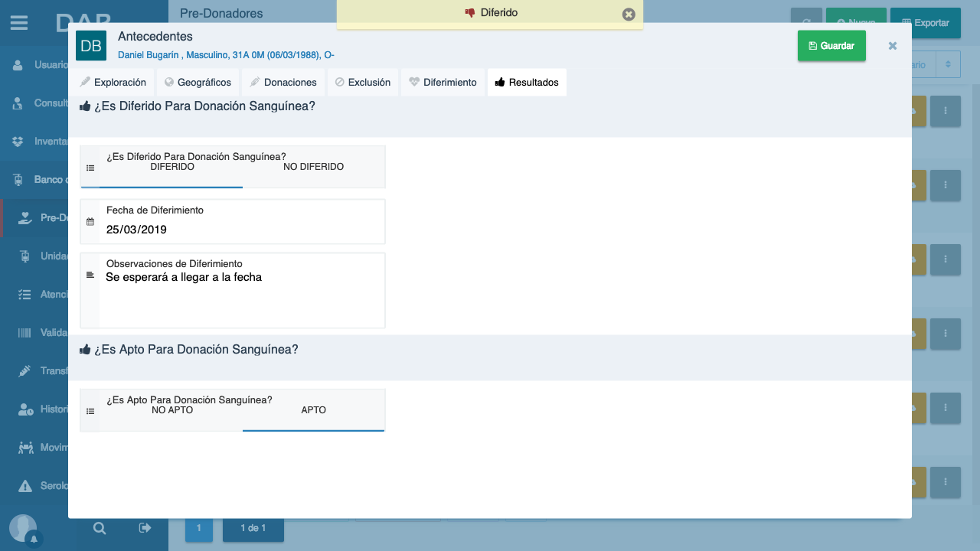Switch to the Exploración tab
The image size is (980, 551).
pos(113,82)
